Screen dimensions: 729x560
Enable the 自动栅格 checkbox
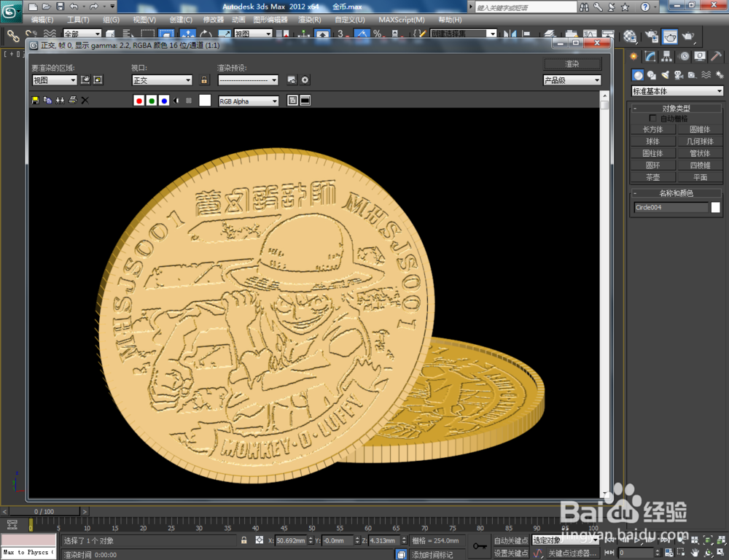click(x=652, y=118)
